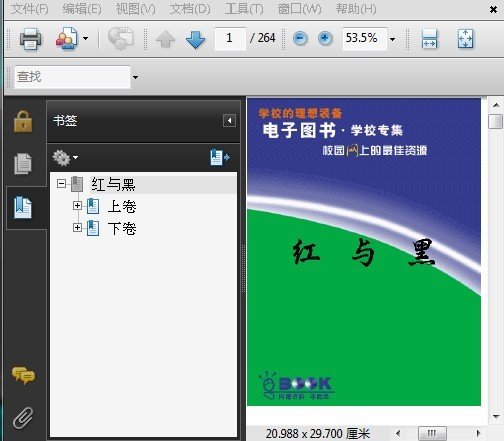Click the zoom field showing 53.5%

tap(365, 38)
